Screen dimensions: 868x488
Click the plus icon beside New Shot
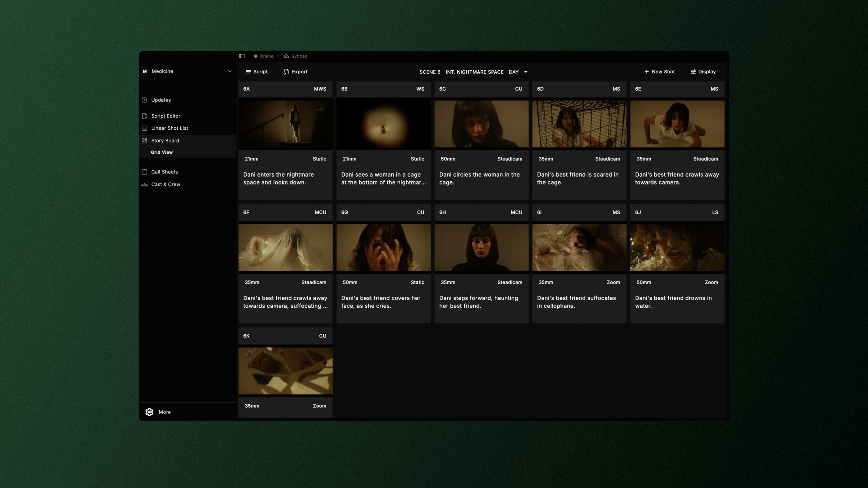pos(647,72)
